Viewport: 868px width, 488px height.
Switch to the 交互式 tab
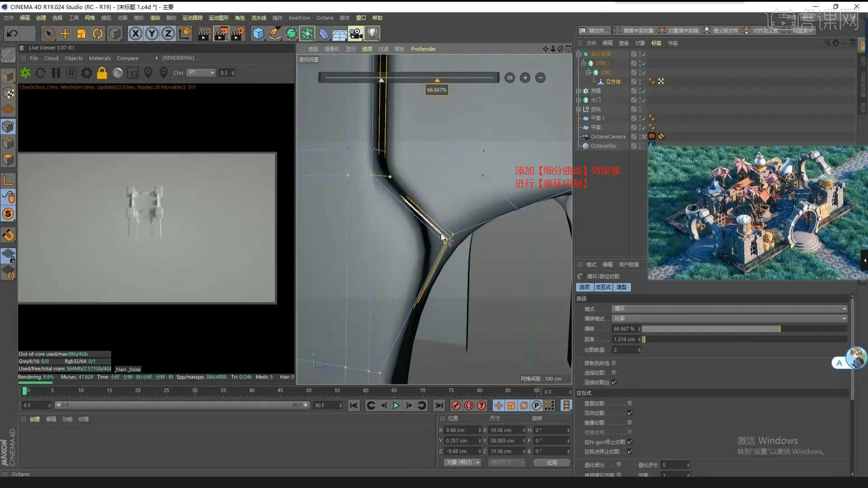click(603, 287)
